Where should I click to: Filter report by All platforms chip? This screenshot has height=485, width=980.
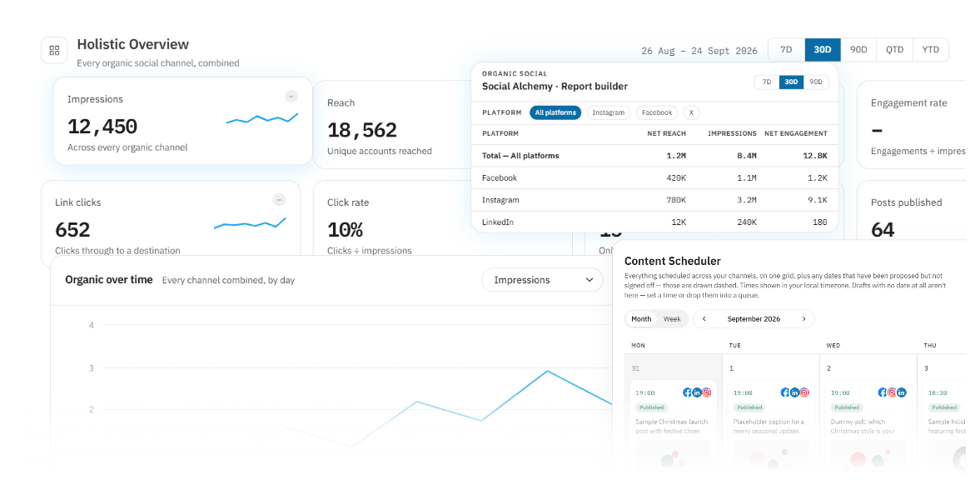(x=555, y=112)
